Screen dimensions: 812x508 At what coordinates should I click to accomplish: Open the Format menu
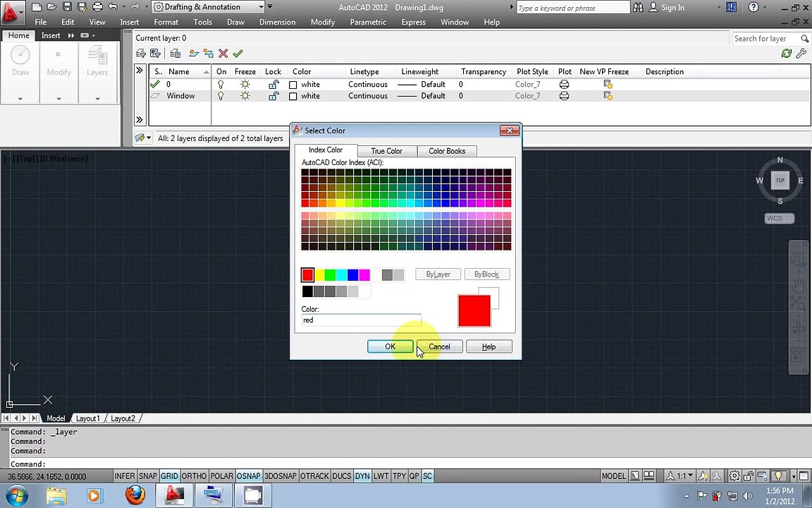[166, 22]
